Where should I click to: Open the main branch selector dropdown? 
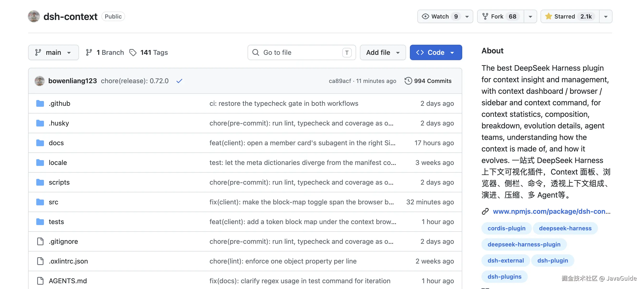click(54, 53)
